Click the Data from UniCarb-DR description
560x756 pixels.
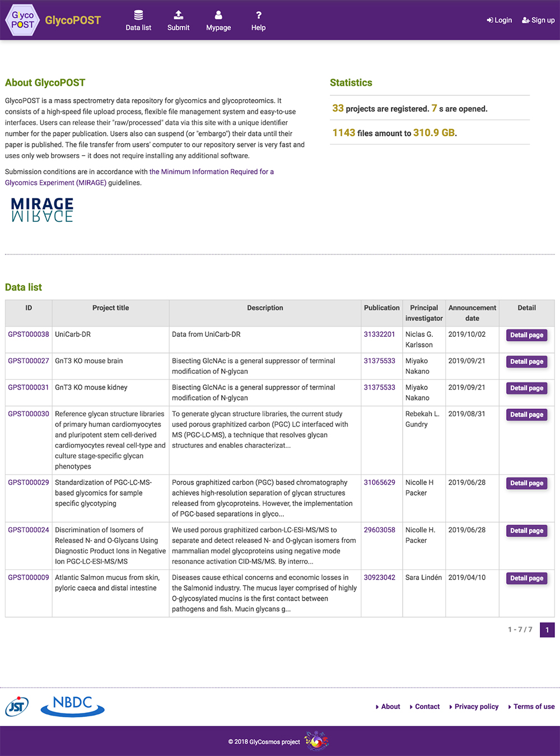[x=206, y=335]
